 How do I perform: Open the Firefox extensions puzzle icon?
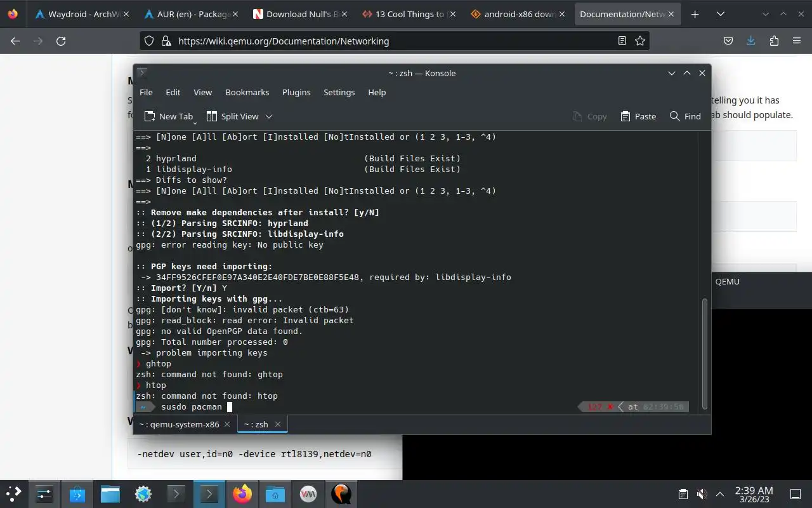coord(774,41)
